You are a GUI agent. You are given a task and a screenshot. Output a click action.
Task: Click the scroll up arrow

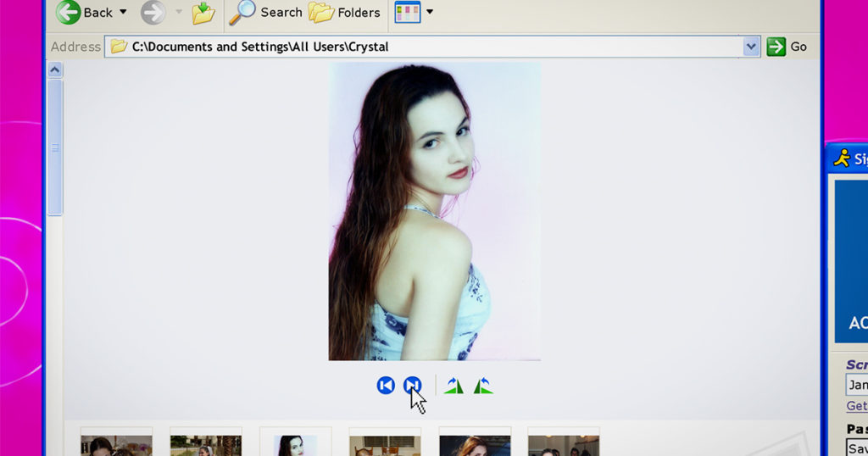(x=55, y=70)
